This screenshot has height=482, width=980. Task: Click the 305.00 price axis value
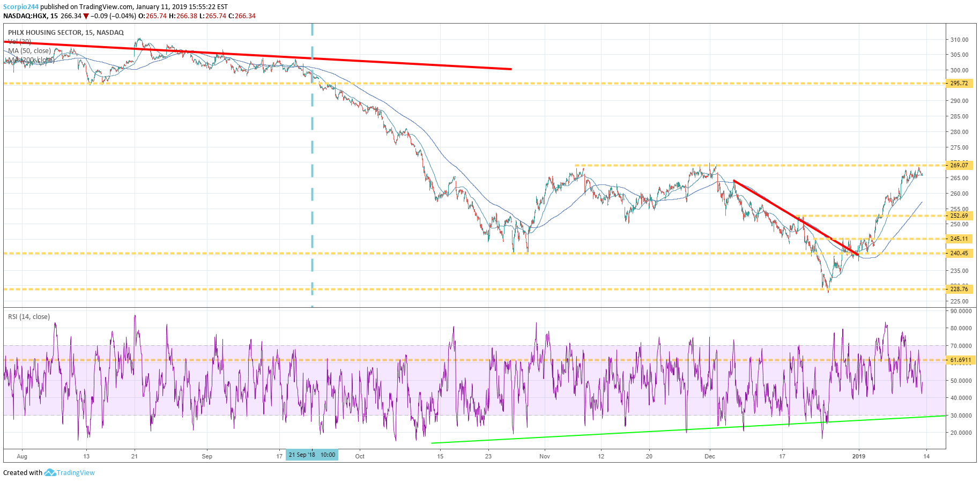tap(959, 55)
